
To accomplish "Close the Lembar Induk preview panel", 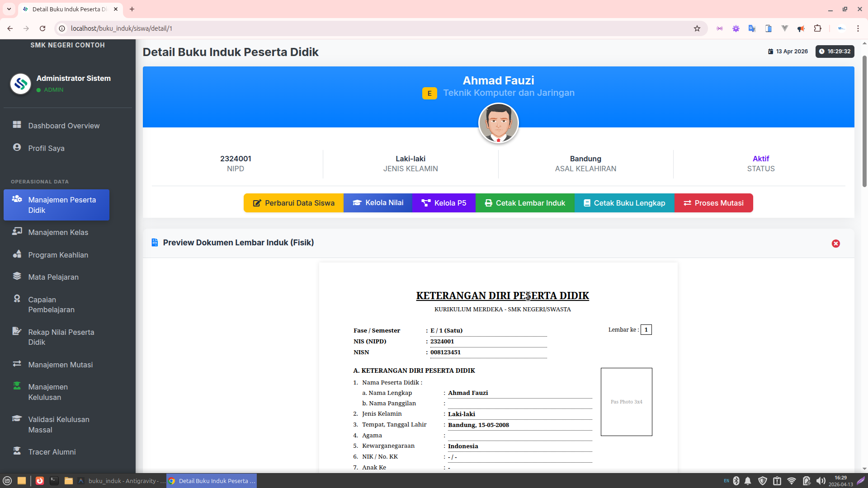I will 835,244.
